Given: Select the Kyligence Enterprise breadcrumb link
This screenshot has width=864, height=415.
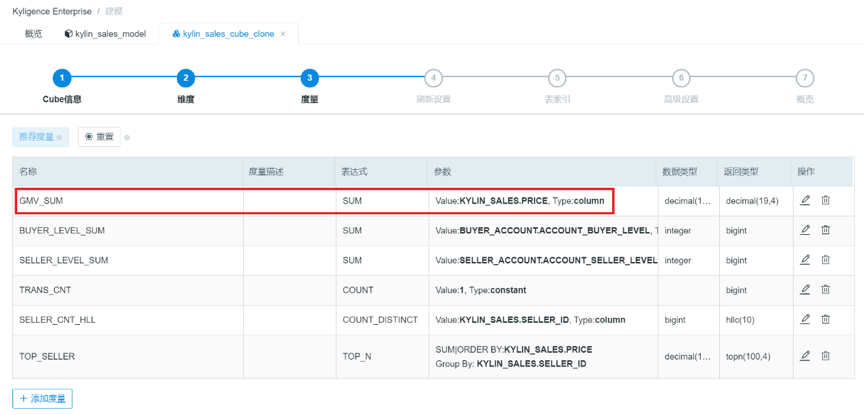Looking at the screenshot, I should click(x=51, y=10).
